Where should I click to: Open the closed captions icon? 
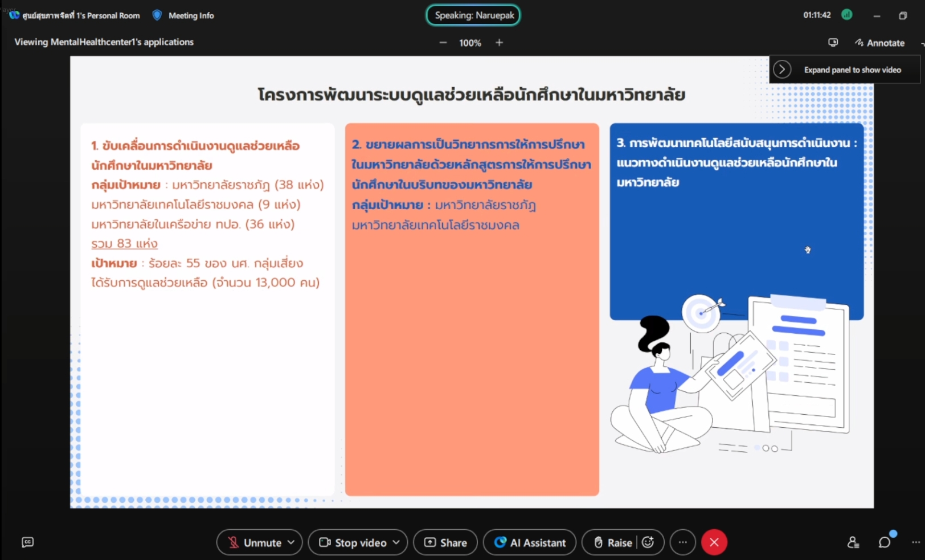pos(27,542)
